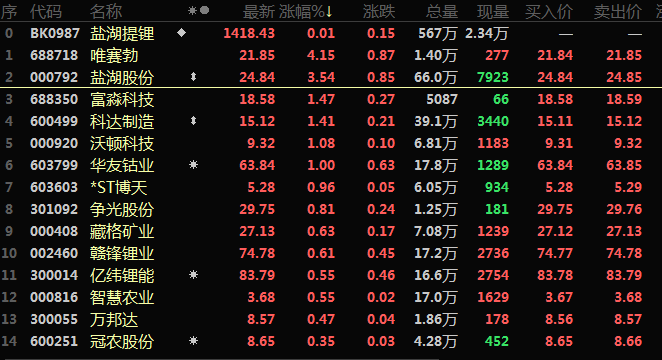Screen dimensions: 662x360
Task: Select stock 亿纬锂能
Action: 122,276
